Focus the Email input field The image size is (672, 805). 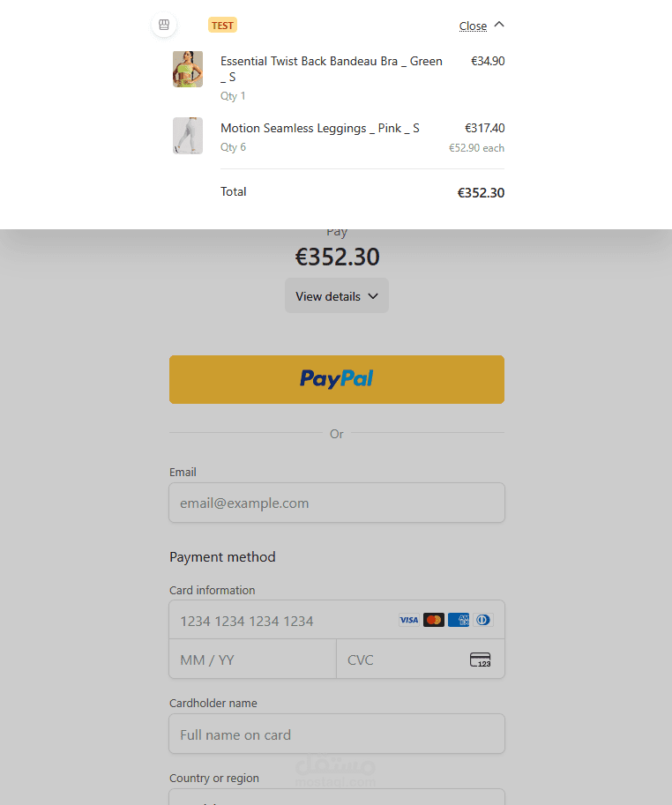[x=336, y=503]
